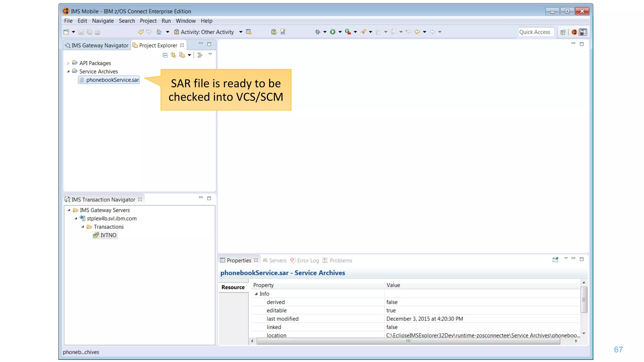Click the yellow Undo arrow icon
The height and width of the screenshot is (362, 644).
tap(141, 32)
